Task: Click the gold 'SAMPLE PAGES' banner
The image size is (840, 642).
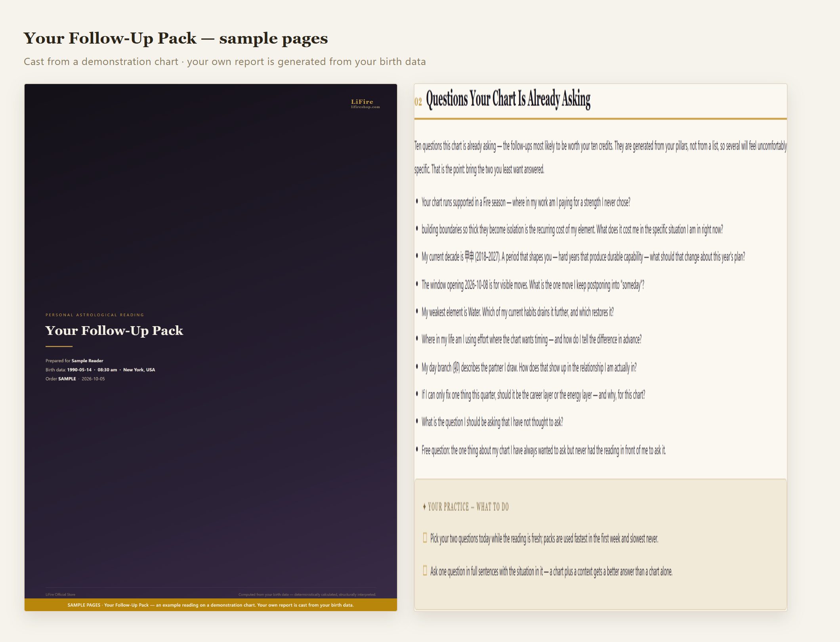Action: click(210, 605)
